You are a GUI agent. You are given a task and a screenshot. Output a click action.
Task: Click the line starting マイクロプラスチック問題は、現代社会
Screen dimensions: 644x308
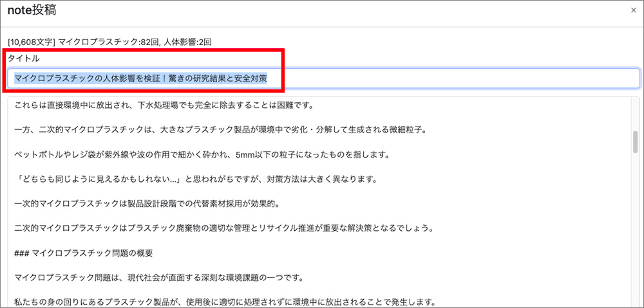coord(158,278)
